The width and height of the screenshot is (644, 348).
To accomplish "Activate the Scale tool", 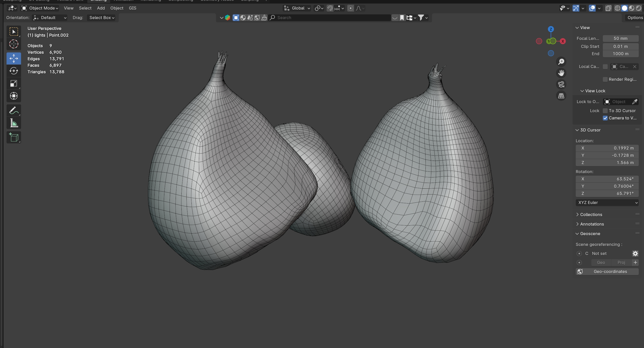I will tap(14, 84).
